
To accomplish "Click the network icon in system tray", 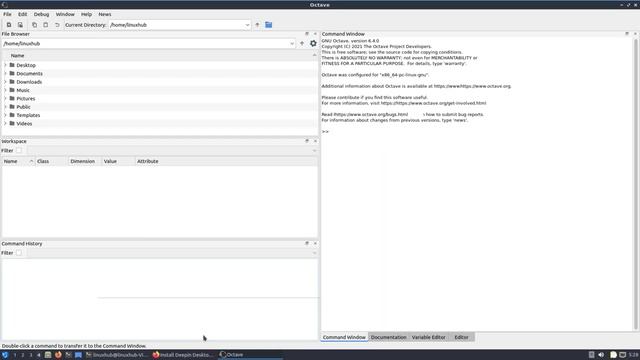I will [x=622, y=355].
